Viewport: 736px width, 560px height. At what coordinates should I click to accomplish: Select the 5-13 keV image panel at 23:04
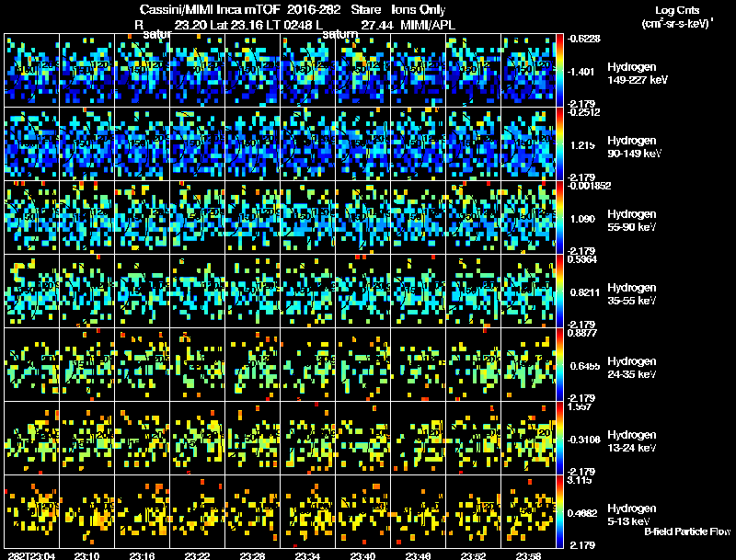[x=32, y=512]
